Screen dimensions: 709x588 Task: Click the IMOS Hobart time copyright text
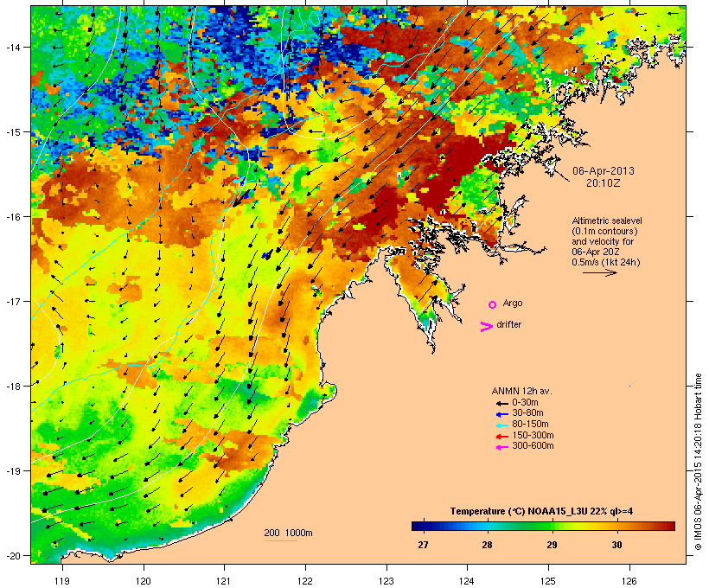point(698,462)
